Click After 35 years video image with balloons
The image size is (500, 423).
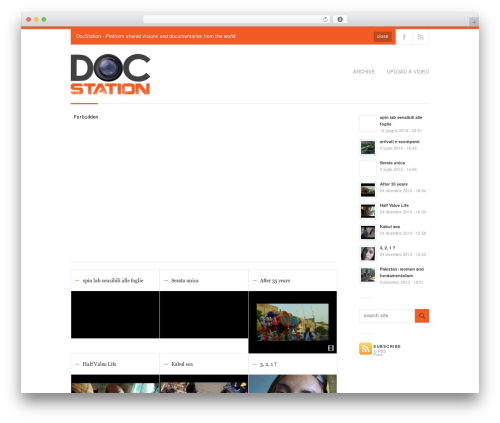click(x=292, y=322)
